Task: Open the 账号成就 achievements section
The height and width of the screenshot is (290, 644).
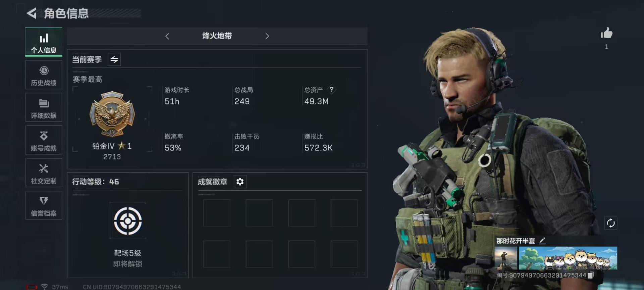Action: [44, 140]
